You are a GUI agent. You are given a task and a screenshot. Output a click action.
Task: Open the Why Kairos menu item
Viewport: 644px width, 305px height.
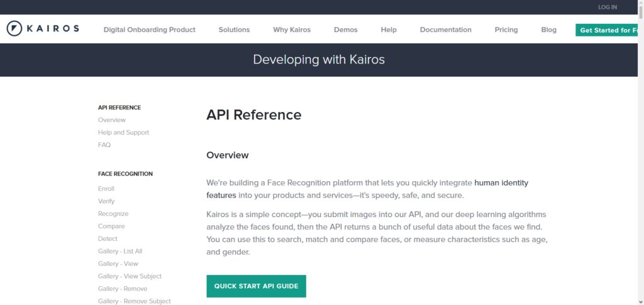tap(292, 30)
